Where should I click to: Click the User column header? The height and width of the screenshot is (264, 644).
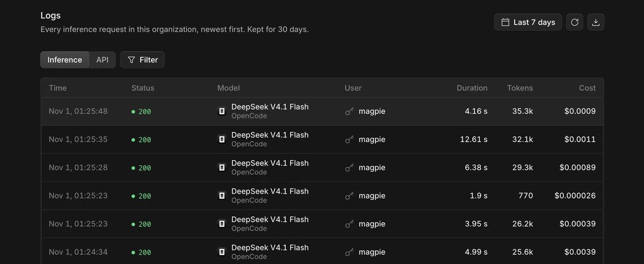pyautogui.click(x=353, y=88)
